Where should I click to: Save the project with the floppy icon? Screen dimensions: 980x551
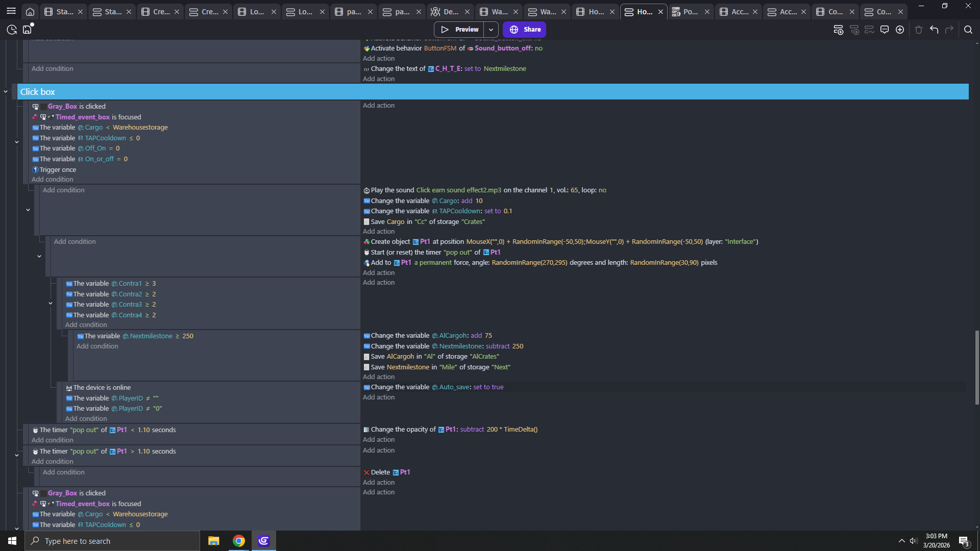click(28, 30)
